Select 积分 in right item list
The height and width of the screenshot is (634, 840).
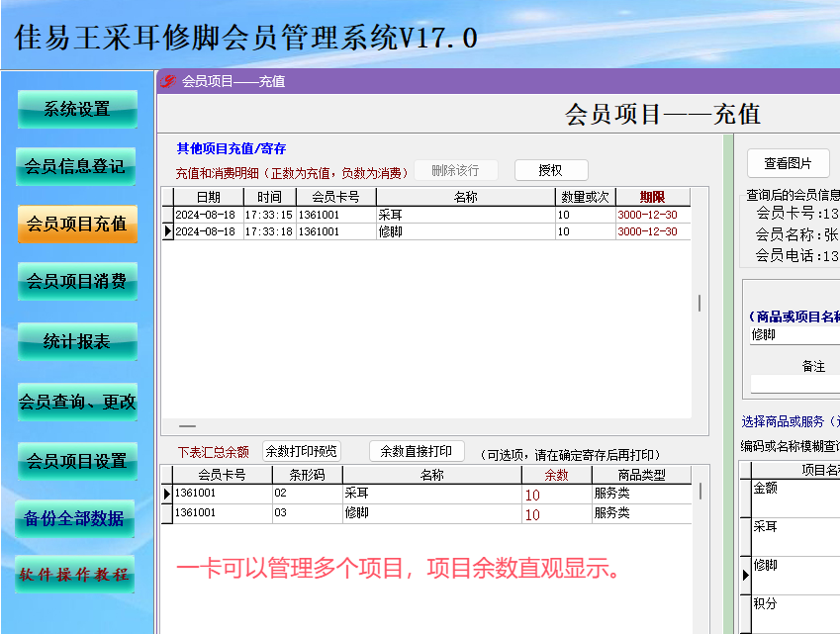tap(796, 614)
